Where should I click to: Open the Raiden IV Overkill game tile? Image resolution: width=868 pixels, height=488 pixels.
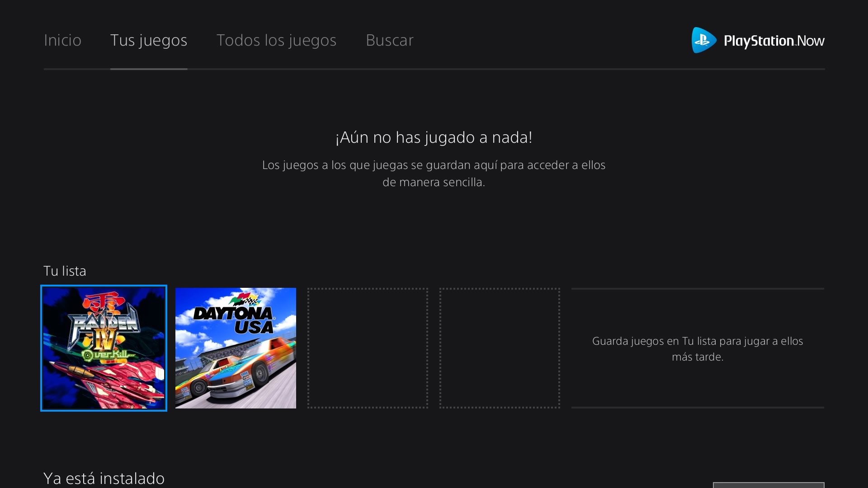[104, 348]
